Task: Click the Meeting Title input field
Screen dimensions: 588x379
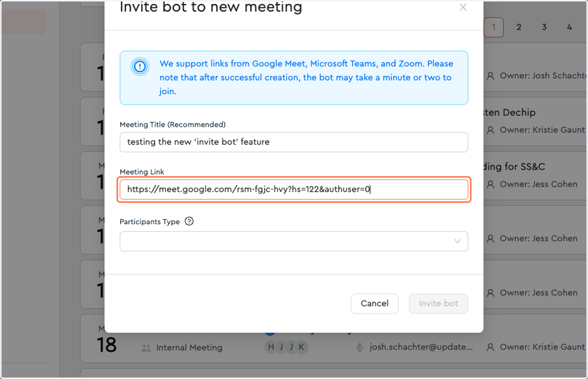Action: pyautogui.click(x=294, y=142)
